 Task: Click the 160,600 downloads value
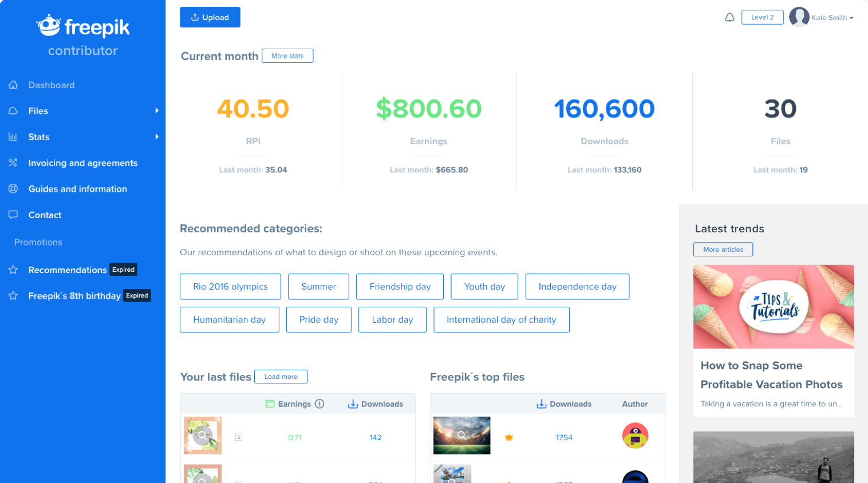pos(605,109)
